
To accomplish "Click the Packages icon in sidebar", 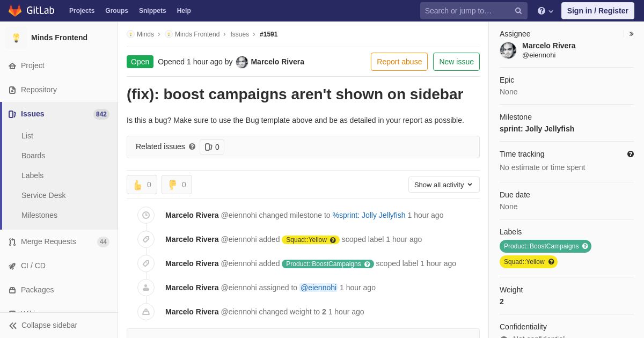I will (12, 290).
